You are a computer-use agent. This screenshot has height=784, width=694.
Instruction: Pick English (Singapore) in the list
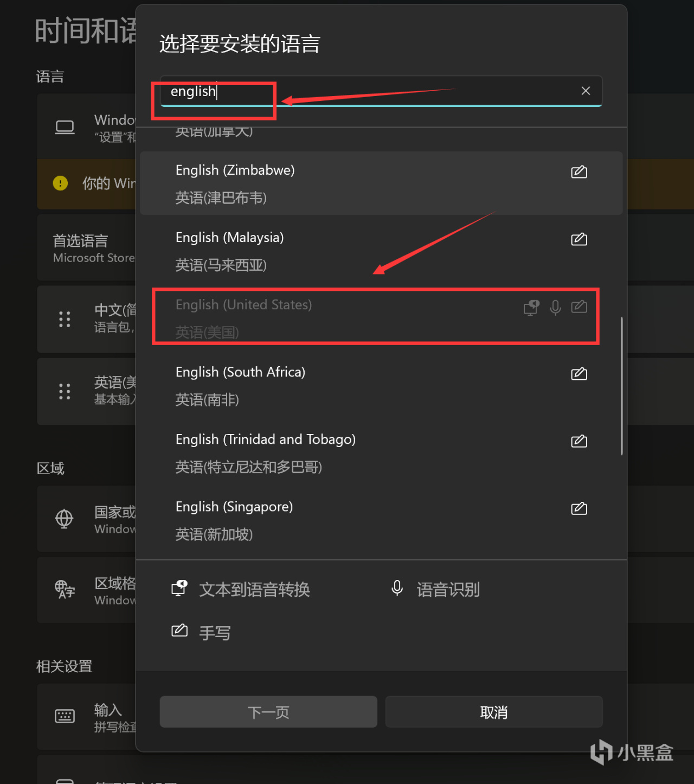381,520
